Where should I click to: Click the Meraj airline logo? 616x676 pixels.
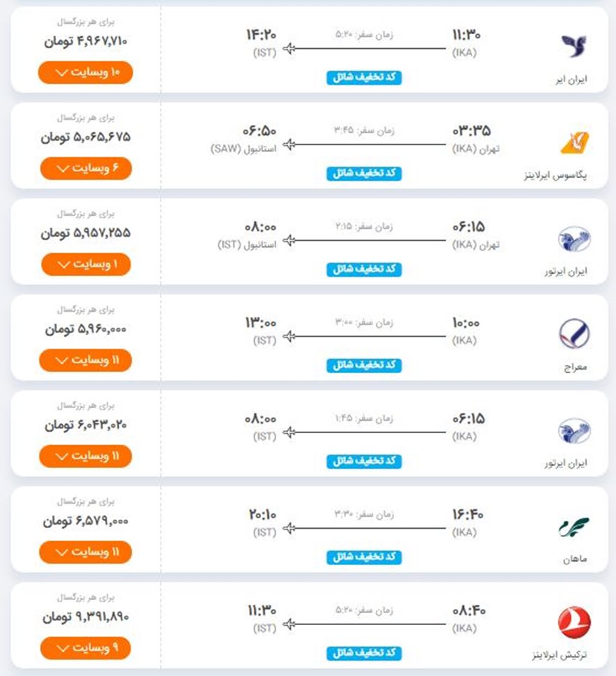pos(574,334)
